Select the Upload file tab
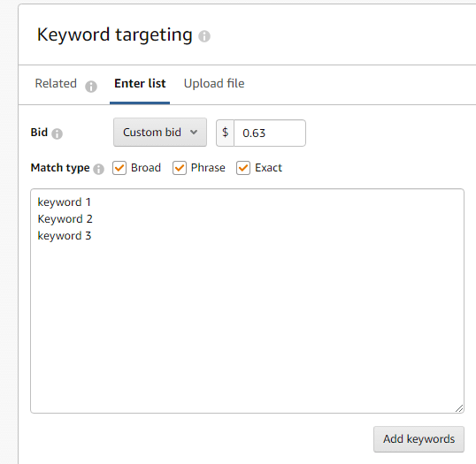This screenshot has width=476, height=464. tap(214, 83)
